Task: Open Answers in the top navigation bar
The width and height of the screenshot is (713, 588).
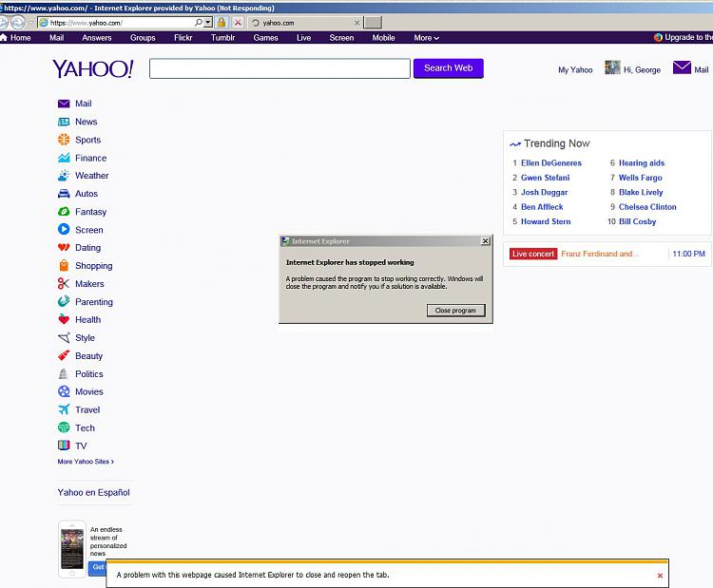Action: click(96, 38)
